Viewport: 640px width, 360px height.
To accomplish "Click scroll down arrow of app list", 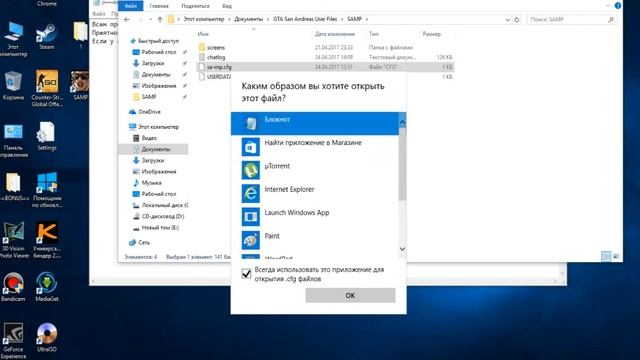I will tap(402, 249).
